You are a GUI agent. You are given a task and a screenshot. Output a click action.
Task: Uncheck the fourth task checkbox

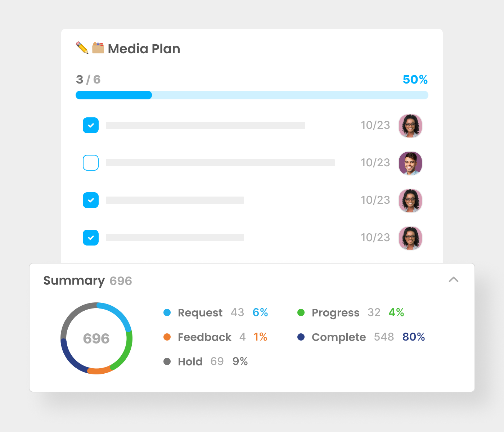tap(91, 238)
